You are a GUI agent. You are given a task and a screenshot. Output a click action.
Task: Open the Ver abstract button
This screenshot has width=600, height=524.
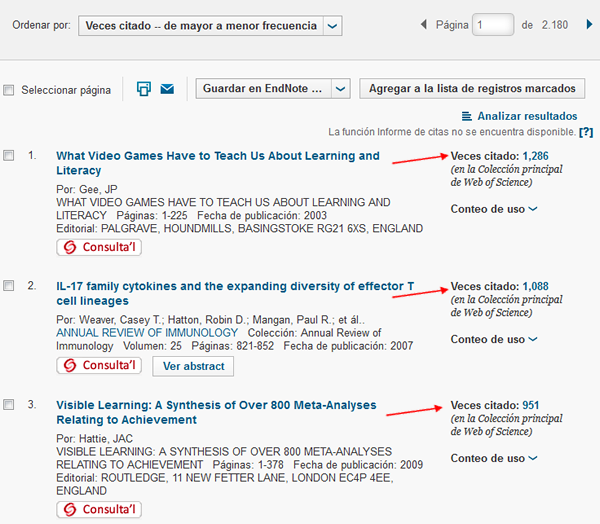(193, 366)
